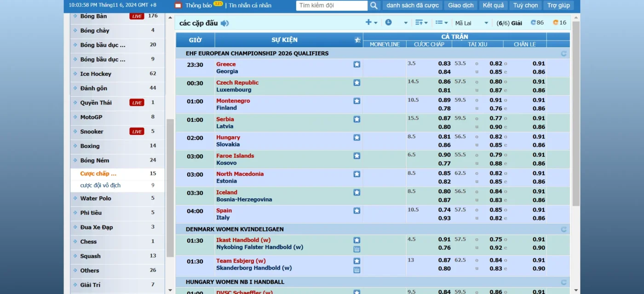The height and width of the screenshot is (294, 644).
Task: Refresh the EHF European Championship league odds
Action: pyautogui.click(x=563, y=53)
